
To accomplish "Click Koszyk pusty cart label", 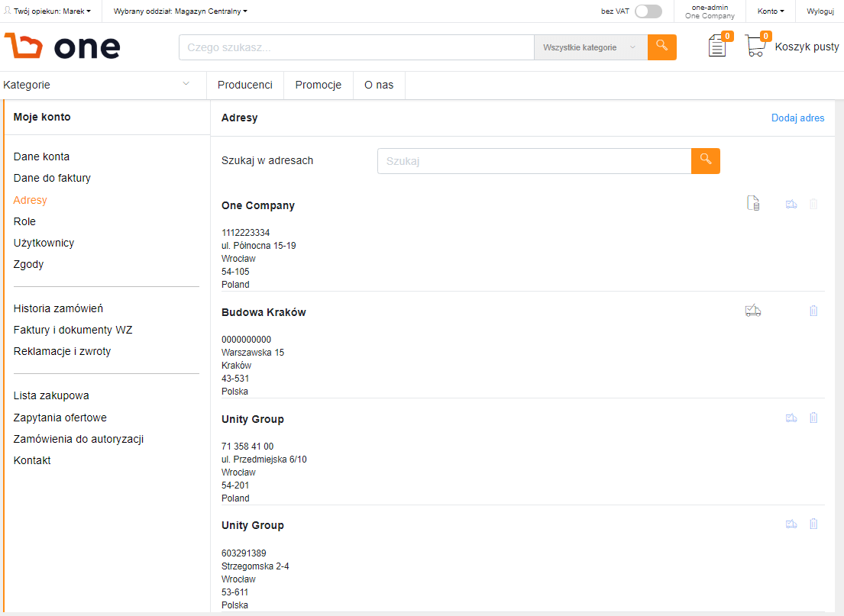I will [x=807, y=47].
